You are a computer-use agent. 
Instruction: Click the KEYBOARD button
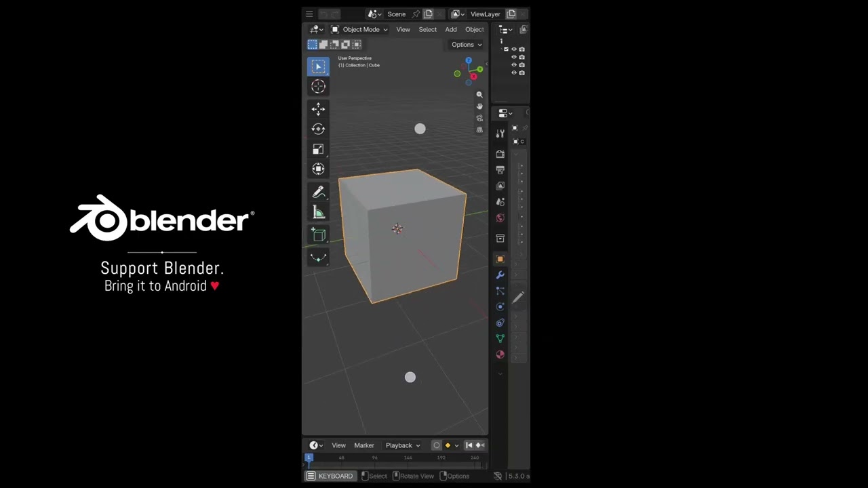330,476
